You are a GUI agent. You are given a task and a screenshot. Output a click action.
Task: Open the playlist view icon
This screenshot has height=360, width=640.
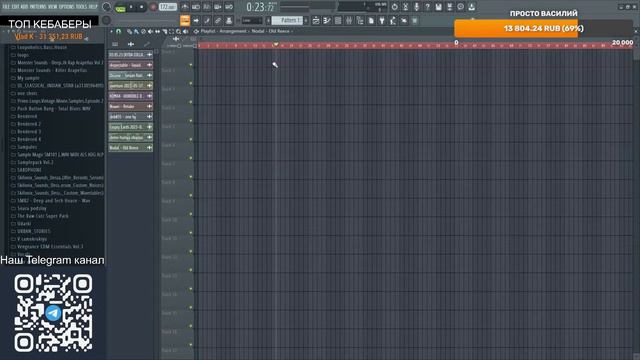click(x=316, y=20)
